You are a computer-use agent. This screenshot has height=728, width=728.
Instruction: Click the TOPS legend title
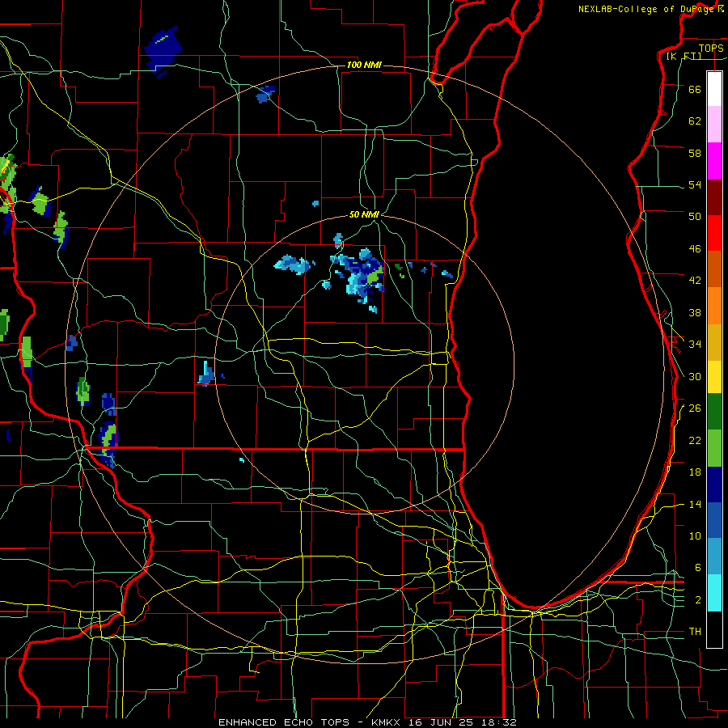click(711, 48)
